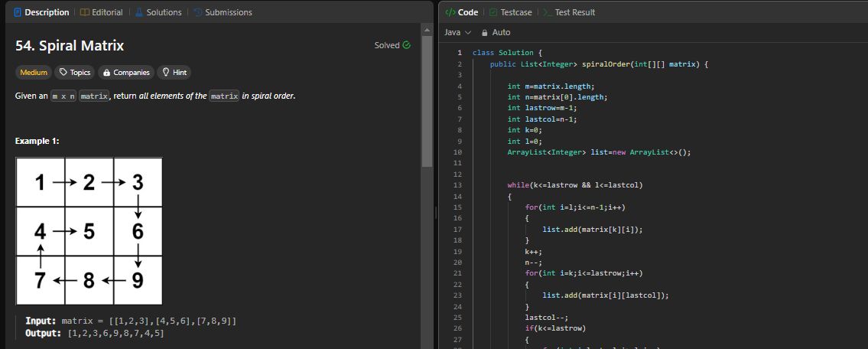868x349 pixels.
Task: Click the 'Solved' status text
Action: pos(386,45)
